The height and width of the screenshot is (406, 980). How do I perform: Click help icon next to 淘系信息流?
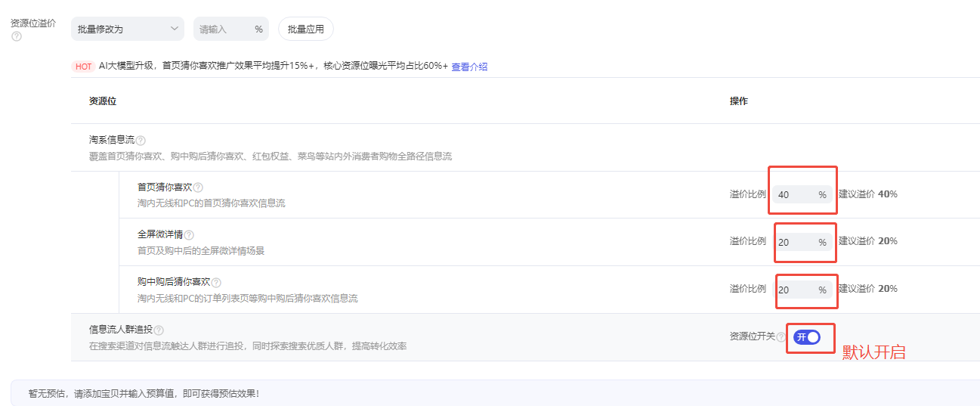click(141, 141)
